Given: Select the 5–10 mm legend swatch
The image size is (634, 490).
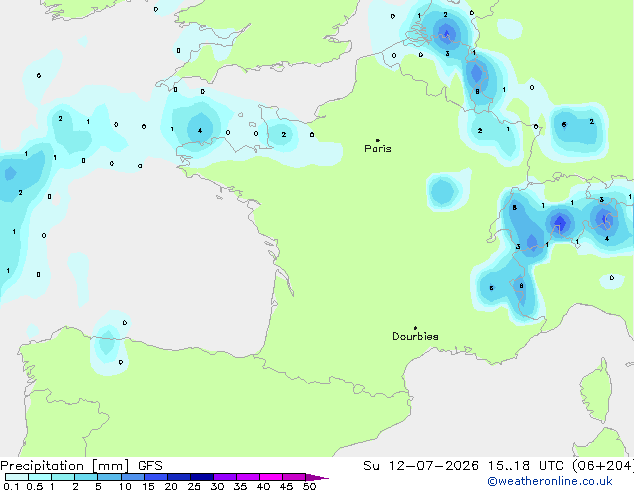Looking at the screenshot, I should [109, 477].
